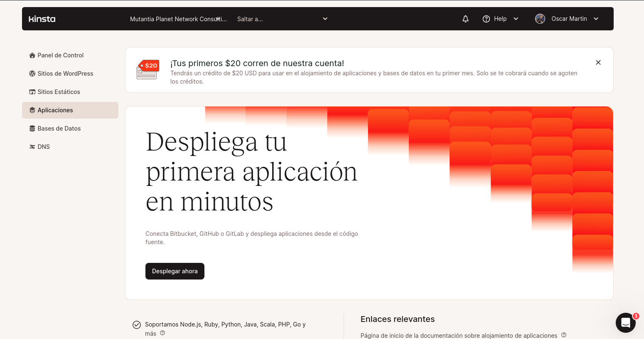Open the Panel de Control section
Screen dimensions: 644x339
tap(60, 55)
